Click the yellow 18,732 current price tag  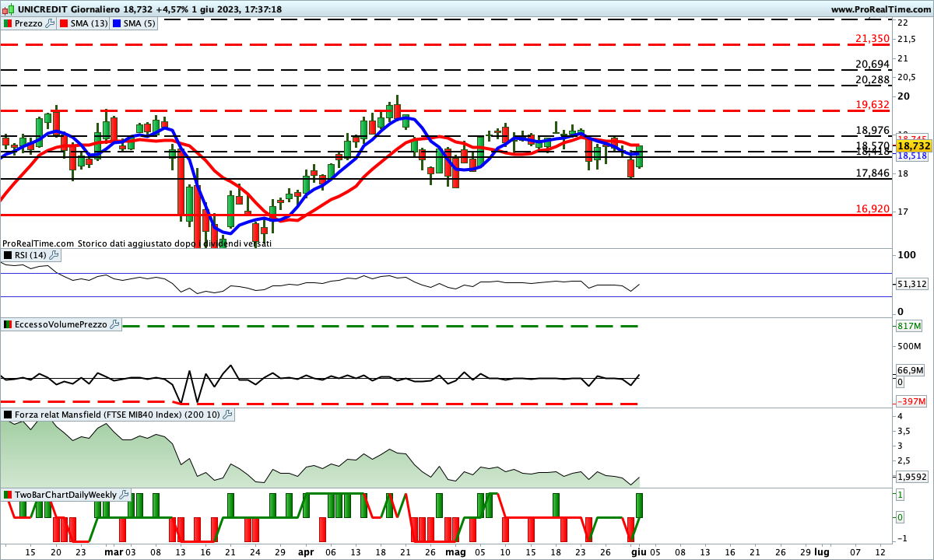tap(914, 145)
